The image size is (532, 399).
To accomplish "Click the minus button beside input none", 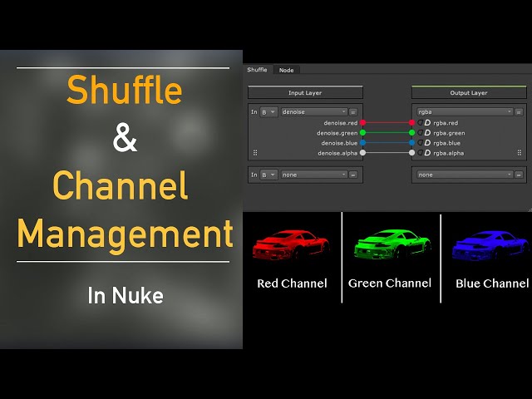I will tap(353, 175).
